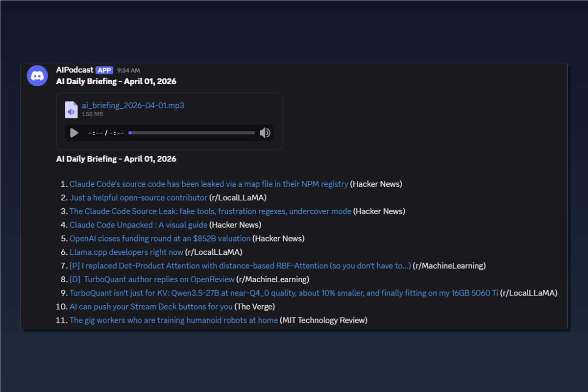This screenshot has width=588, height=392.
Task: Open the Claude Code source leak article
Action: click(x=208, y=184)
